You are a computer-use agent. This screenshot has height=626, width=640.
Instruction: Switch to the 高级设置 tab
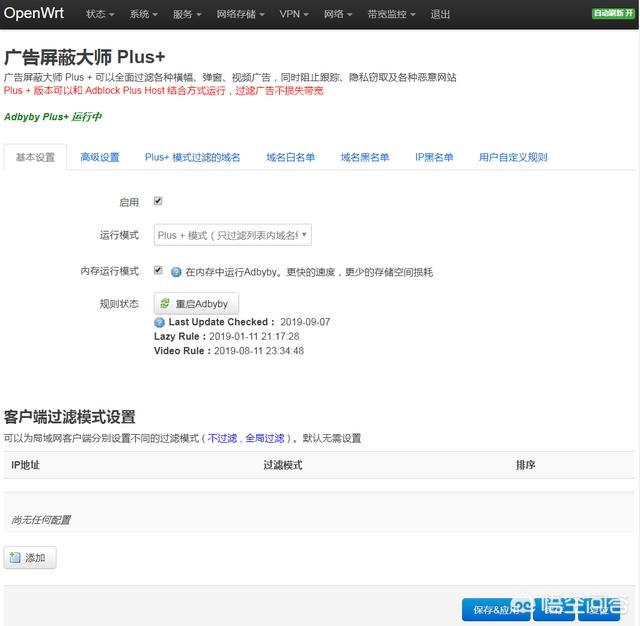point(100,157)
